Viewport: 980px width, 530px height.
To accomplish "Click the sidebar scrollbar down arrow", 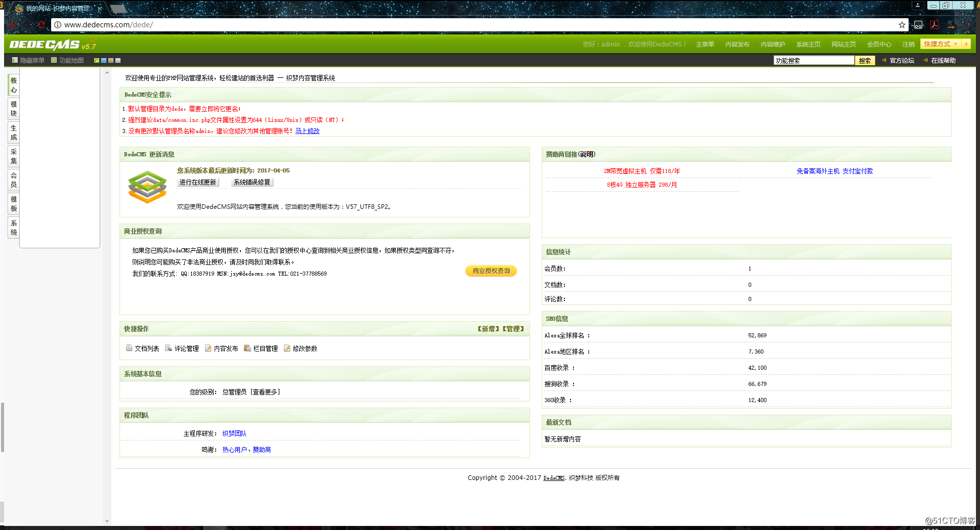I will click(107, 521).
